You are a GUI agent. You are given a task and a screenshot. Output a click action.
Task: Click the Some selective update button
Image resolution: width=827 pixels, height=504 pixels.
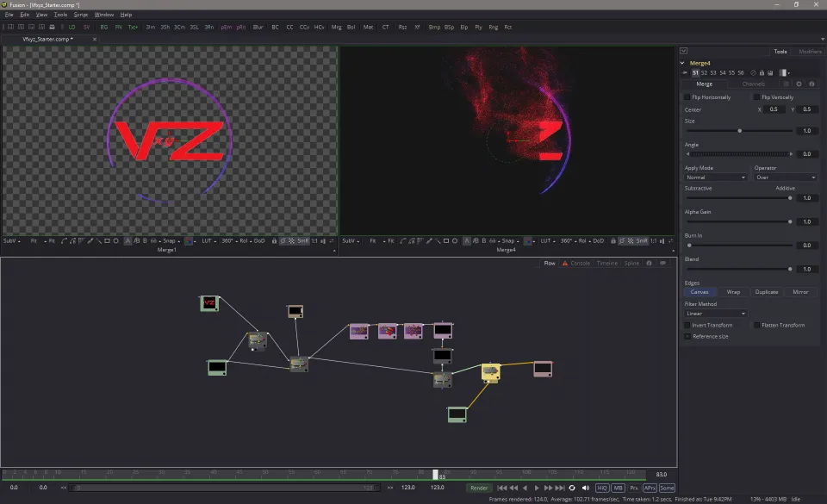(x=667, y=488)
